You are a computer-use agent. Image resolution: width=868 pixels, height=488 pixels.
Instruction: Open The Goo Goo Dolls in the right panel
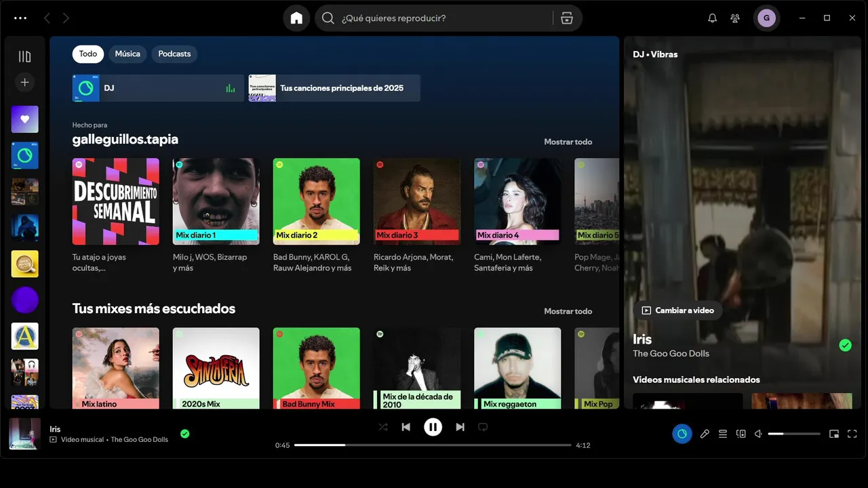(x=671, y=353)
